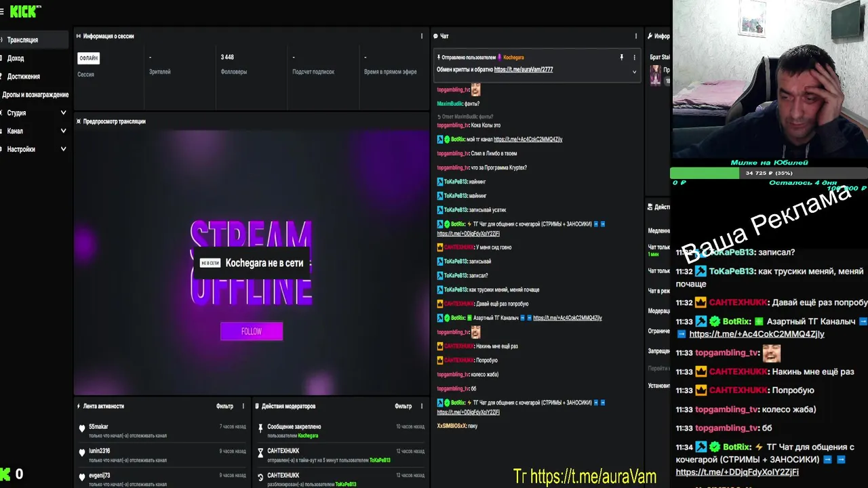Open the Действия модераторов Фильтр
The height and width of the screenshot is (488, 868).
point(403,406)
